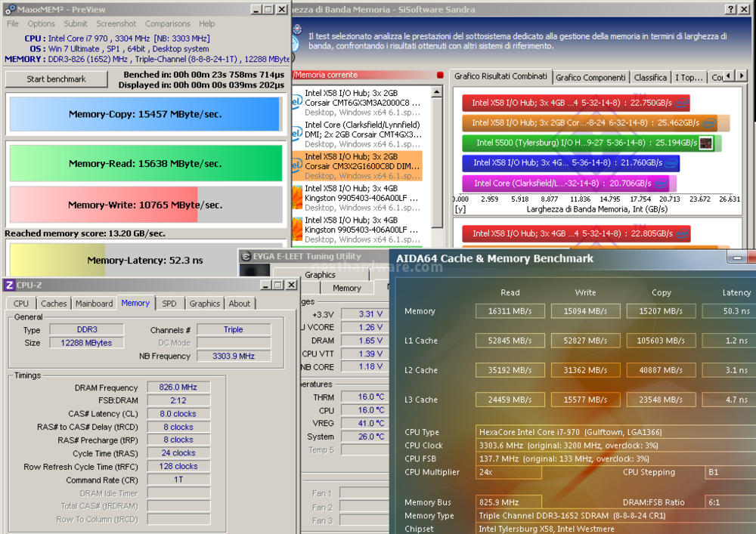Open the SPD tab in CPU-Z

(169, 304)
